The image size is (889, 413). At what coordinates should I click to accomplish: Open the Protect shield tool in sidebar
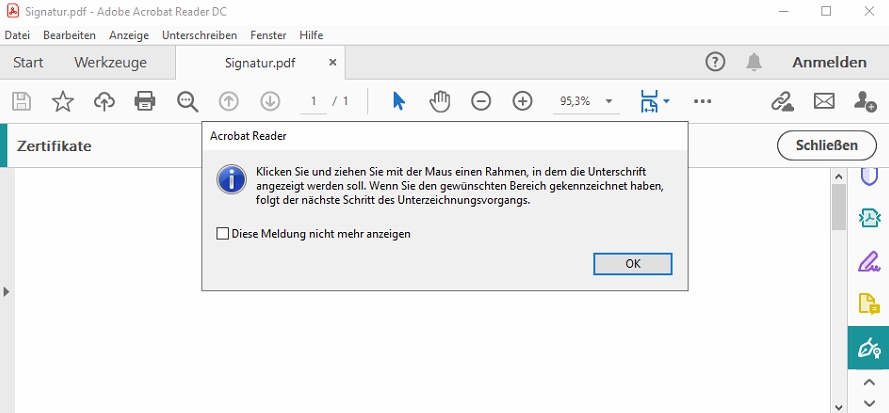869,176
